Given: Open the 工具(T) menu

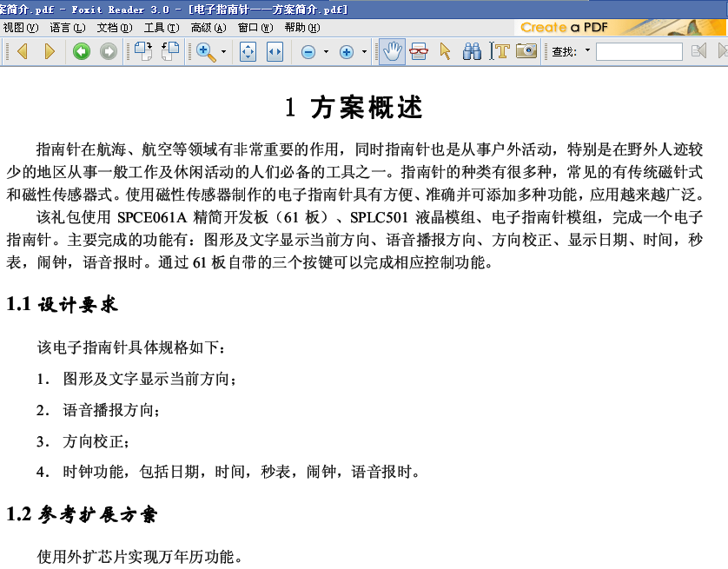Looking at the screenshot, I should click(x=162, y=28).
